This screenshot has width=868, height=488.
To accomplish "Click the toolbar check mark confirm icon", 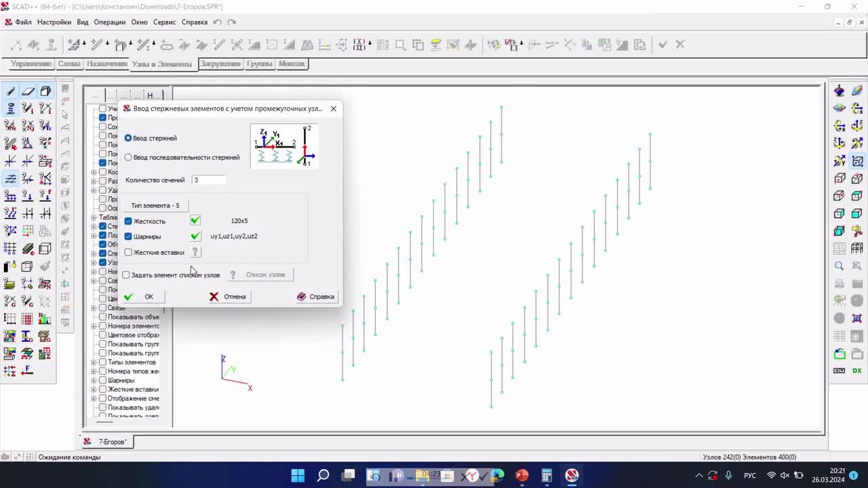I will coord(663,45).
